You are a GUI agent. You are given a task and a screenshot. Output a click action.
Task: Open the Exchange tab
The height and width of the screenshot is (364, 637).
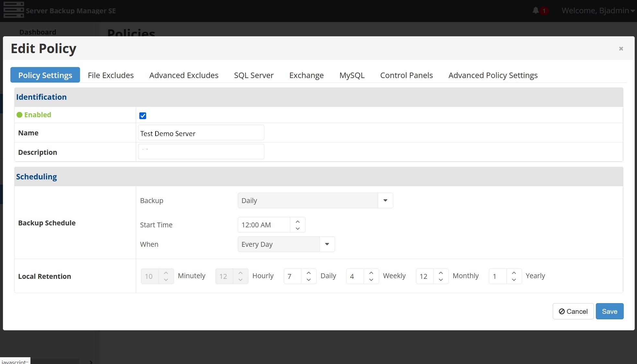[x=306, y=75]
